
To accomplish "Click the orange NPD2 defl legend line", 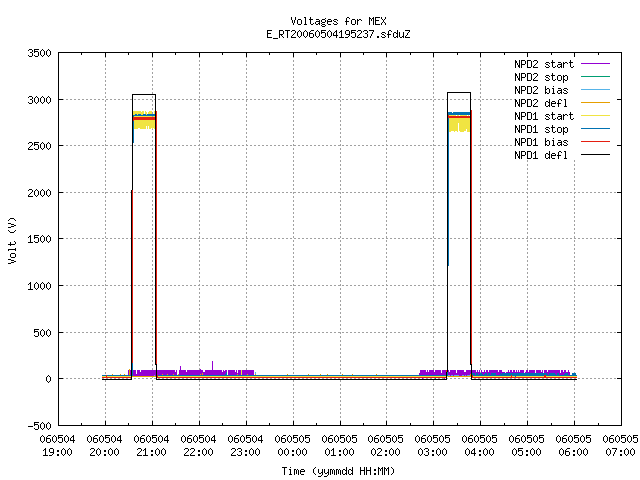I will tap(596, 102).
